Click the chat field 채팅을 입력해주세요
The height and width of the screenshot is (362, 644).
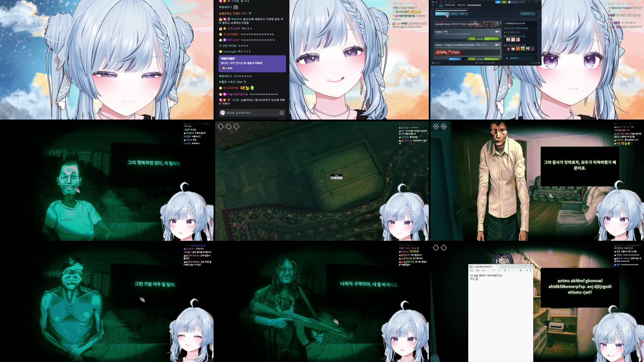click(x=252, y=113)
